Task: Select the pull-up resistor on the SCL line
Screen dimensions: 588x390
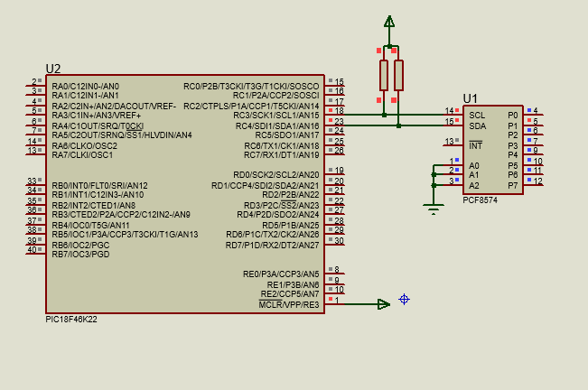Action: tap(384, 75)
